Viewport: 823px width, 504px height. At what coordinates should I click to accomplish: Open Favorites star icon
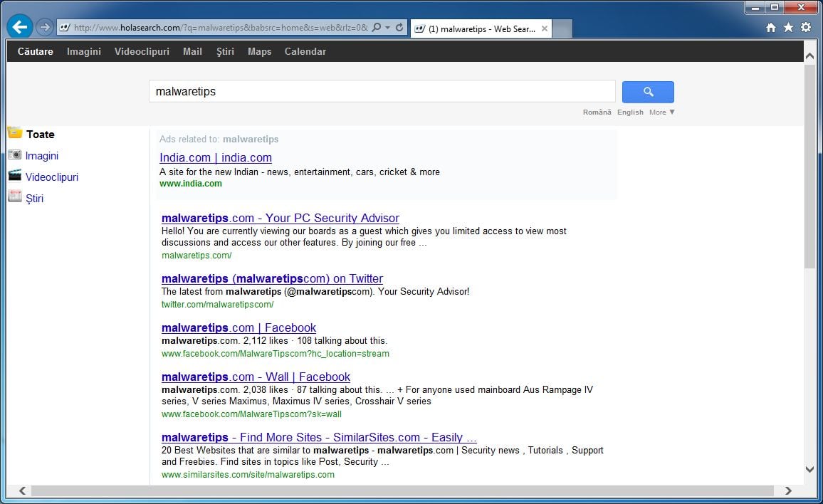788,27
